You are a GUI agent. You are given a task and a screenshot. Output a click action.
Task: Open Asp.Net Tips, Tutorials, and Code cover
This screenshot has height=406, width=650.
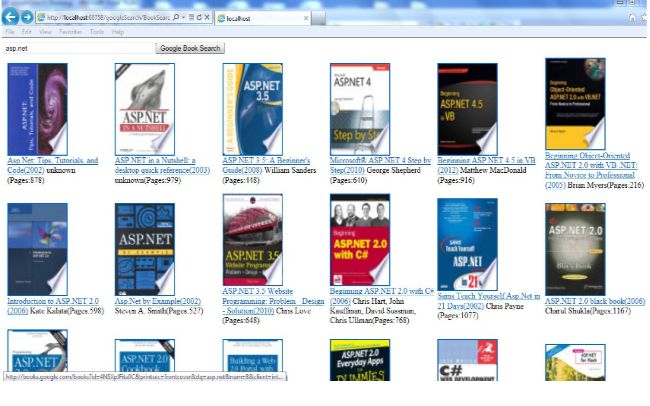coord(37,109)
